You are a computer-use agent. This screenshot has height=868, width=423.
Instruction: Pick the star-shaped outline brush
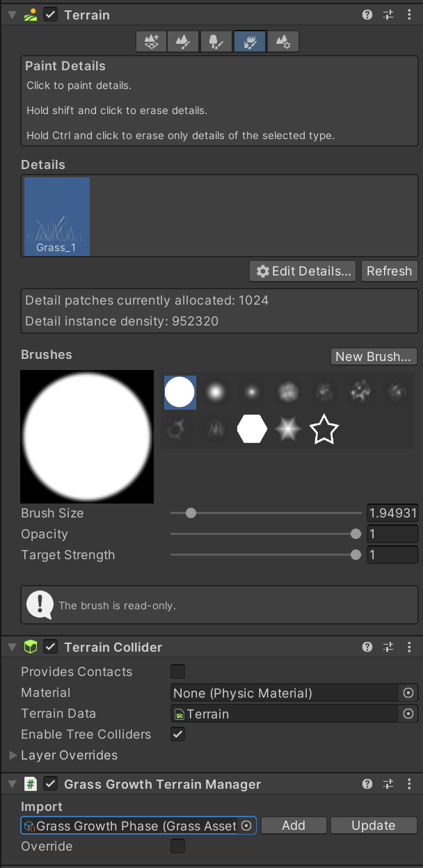coord(324,430)
